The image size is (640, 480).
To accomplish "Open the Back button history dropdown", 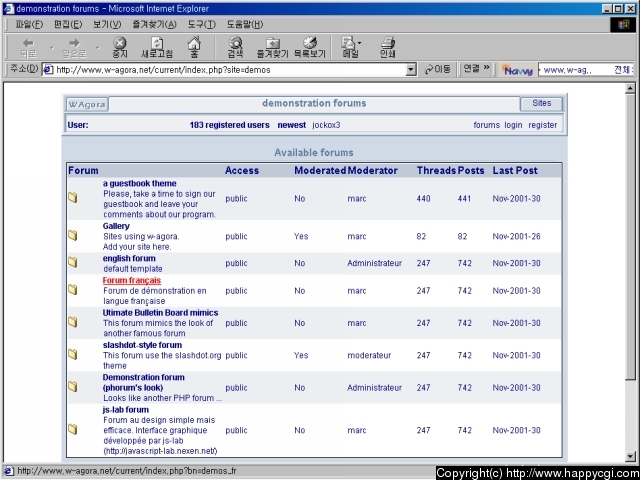I will click(51, 48).
